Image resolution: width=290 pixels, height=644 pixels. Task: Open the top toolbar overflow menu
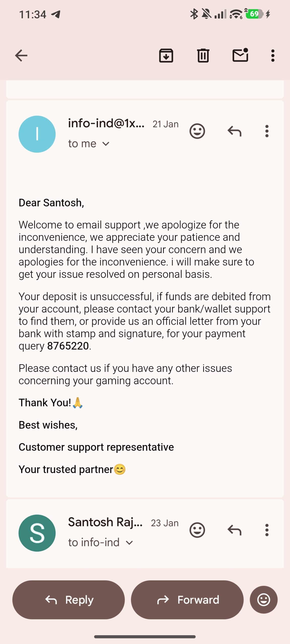tap(273, 56)
